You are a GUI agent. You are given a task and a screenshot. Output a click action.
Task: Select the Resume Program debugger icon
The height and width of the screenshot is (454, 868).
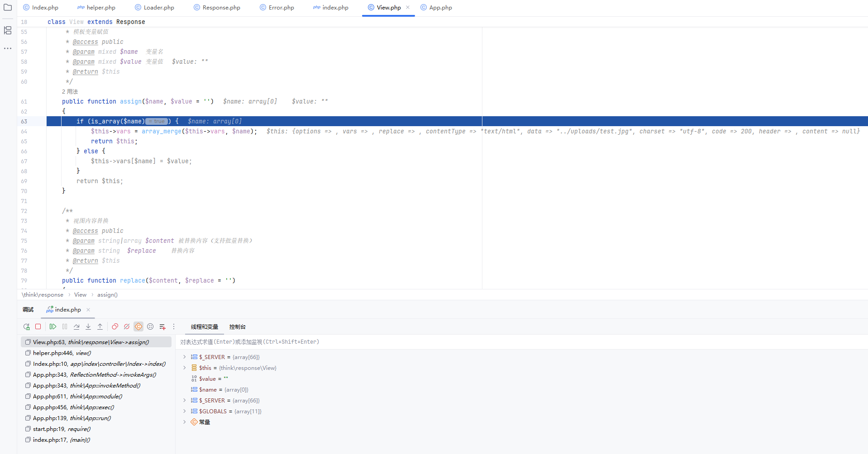tap(53, 326)
